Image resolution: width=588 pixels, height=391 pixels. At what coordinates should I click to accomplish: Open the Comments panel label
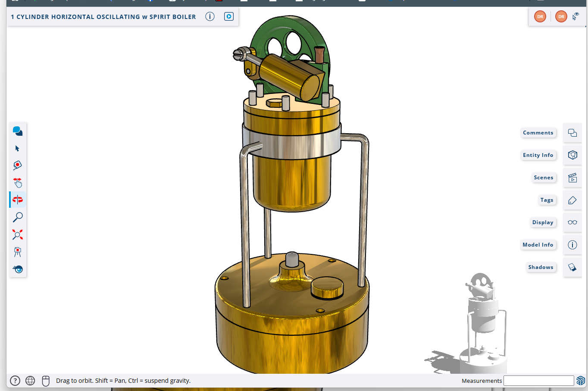pos(538,133)
